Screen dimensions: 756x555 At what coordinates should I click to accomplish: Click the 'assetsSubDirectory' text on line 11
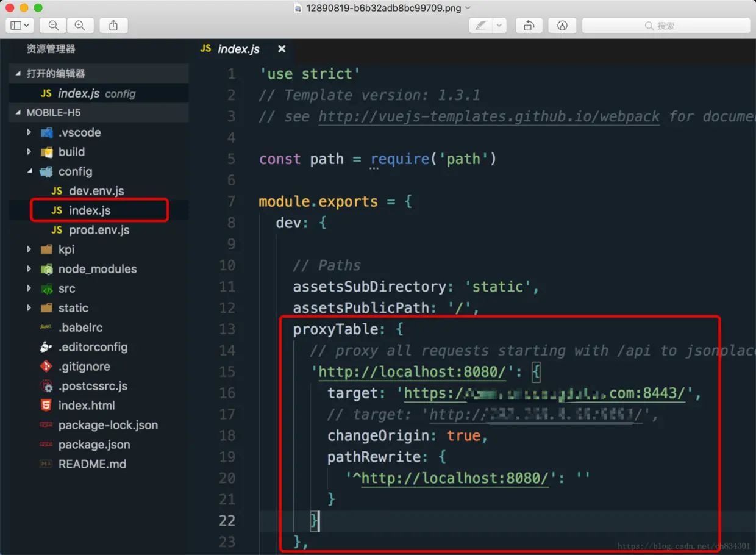click(x=369, y=287)
